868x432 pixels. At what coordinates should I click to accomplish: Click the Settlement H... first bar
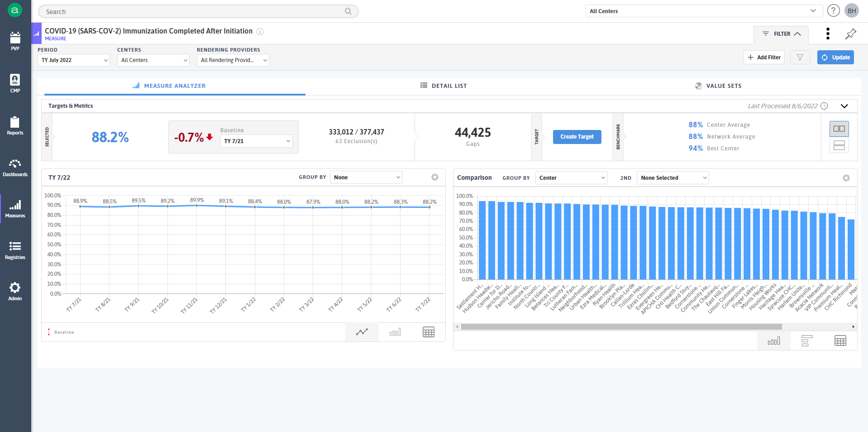482,240
